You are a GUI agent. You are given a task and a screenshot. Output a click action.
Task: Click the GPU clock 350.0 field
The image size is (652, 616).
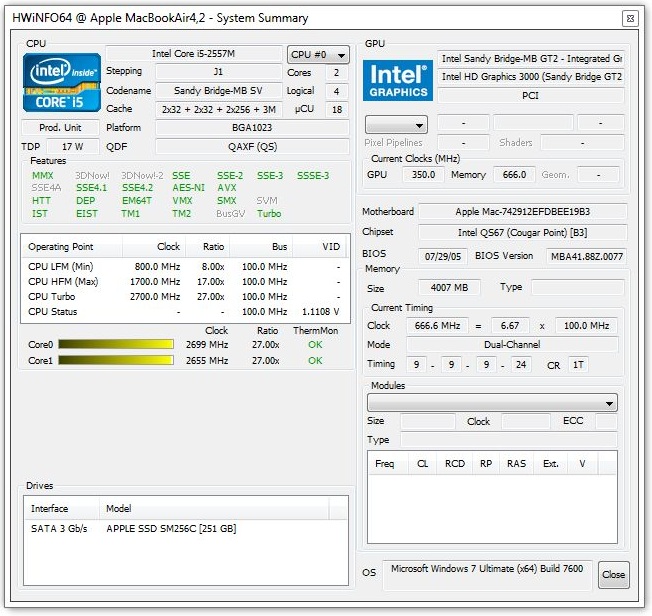tap(423, 175)
